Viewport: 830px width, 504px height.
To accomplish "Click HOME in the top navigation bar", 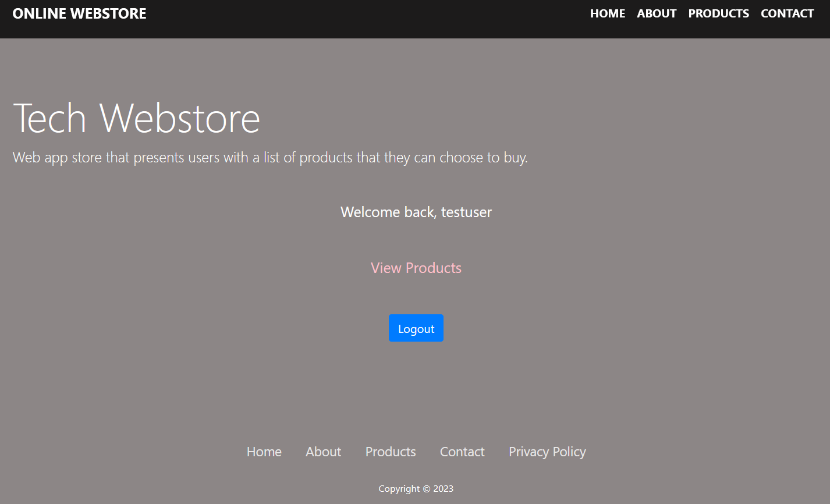I will 608,13.
